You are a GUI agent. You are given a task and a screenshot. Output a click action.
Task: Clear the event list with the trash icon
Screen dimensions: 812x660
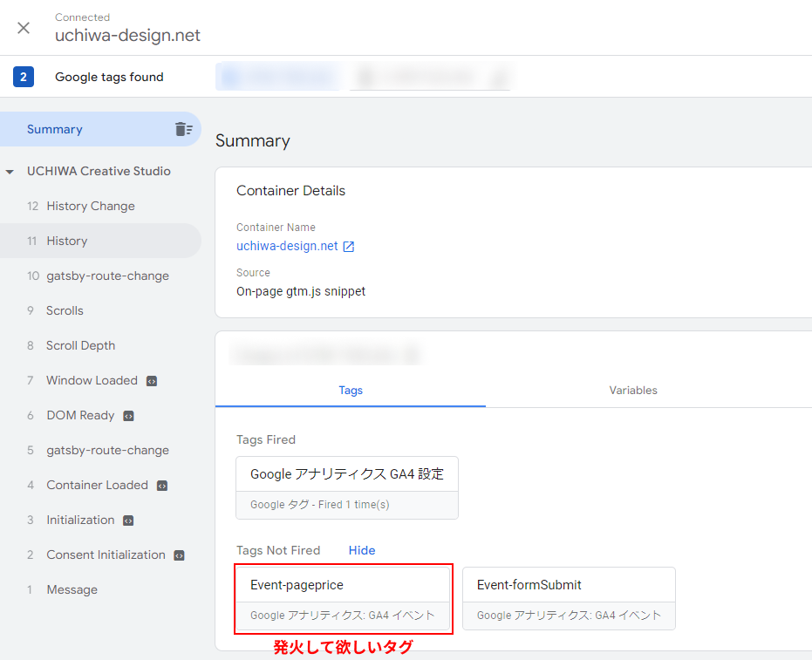tap(183, 129)
